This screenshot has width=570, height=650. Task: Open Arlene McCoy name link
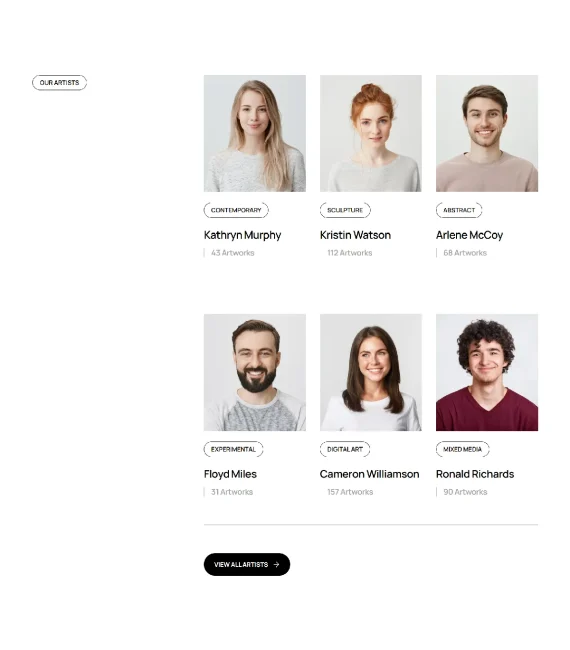(x=469, y=235)
